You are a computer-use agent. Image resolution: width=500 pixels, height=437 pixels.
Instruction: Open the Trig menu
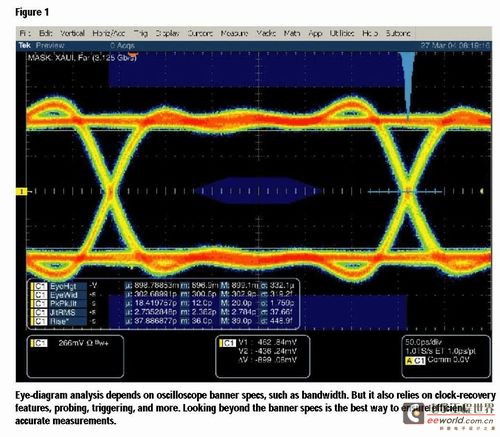pos(141,33)
